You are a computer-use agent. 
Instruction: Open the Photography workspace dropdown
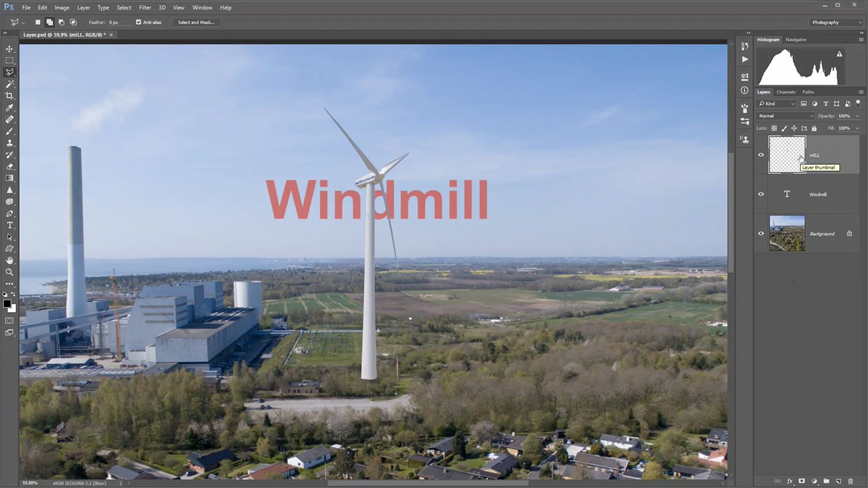(x=836, y=23)
